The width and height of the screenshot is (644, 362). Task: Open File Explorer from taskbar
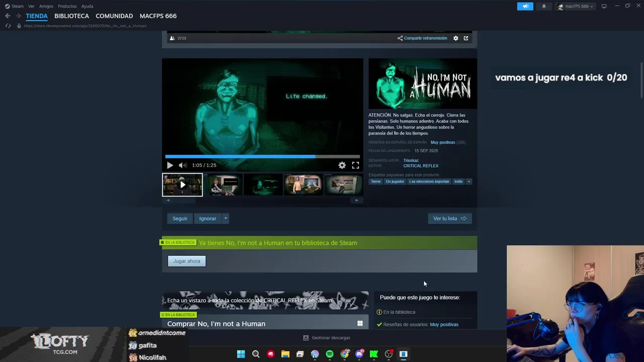[285, 354]
